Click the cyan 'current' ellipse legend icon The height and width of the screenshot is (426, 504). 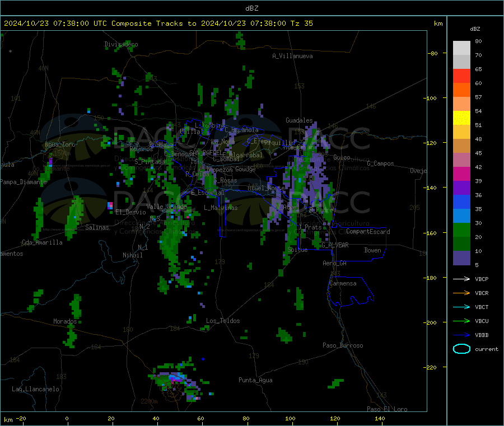tap(461, 349)
